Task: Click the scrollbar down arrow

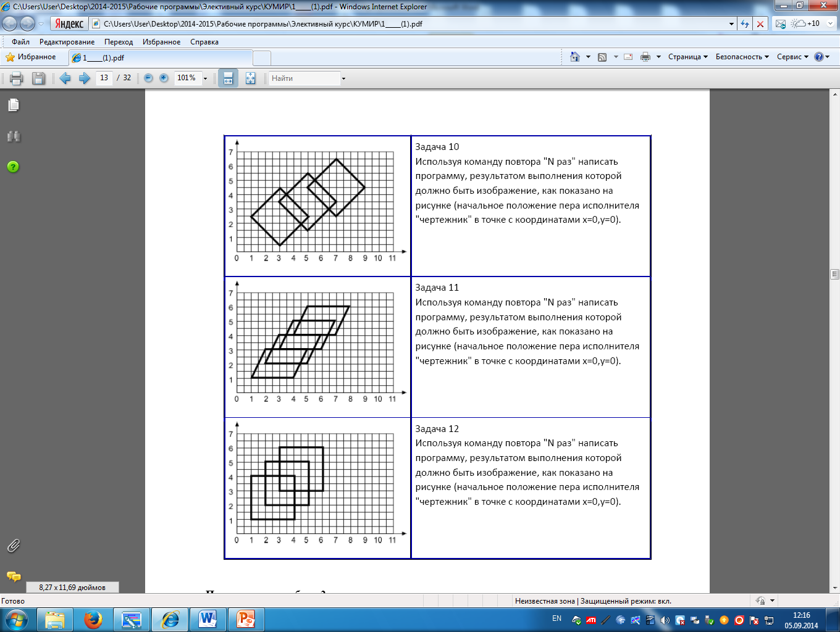Action: pos(834,588)
